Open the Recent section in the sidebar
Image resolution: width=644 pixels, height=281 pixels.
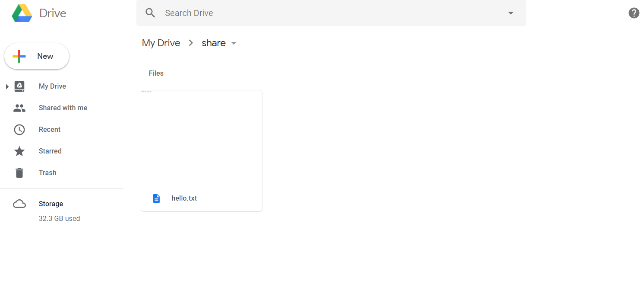click(50, 130)
